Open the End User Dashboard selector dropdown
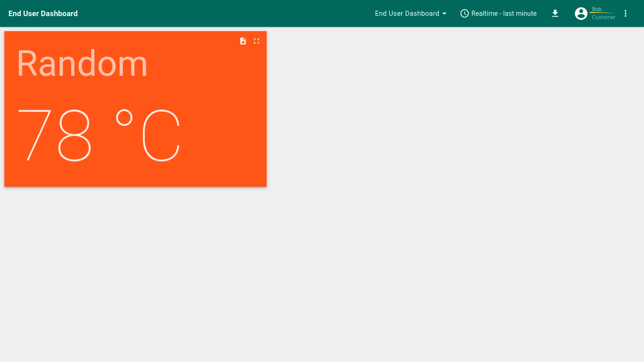Image resolution: width=644 pixels, height=362 pixels. tap(407, 13)
